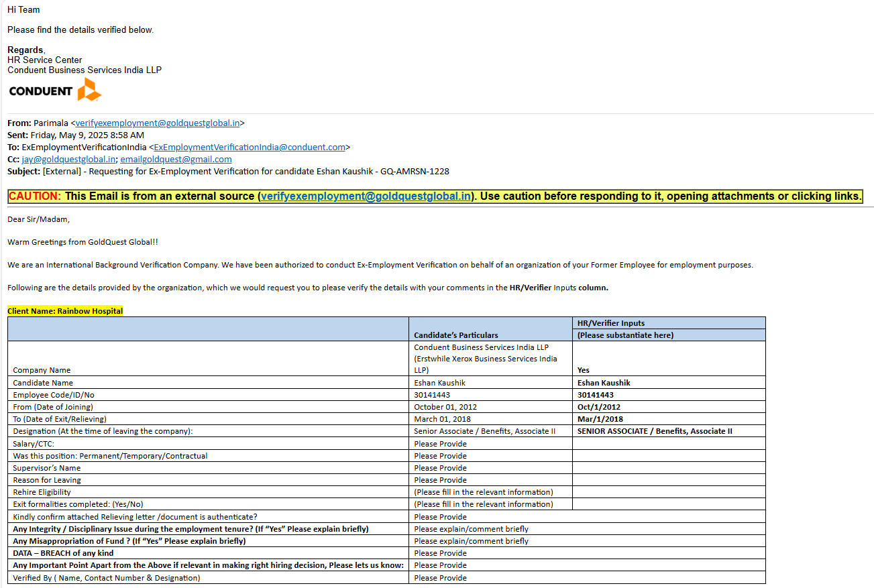
Task: Open the sender's verifyexemployment email link in From
Action: [158, 123]
